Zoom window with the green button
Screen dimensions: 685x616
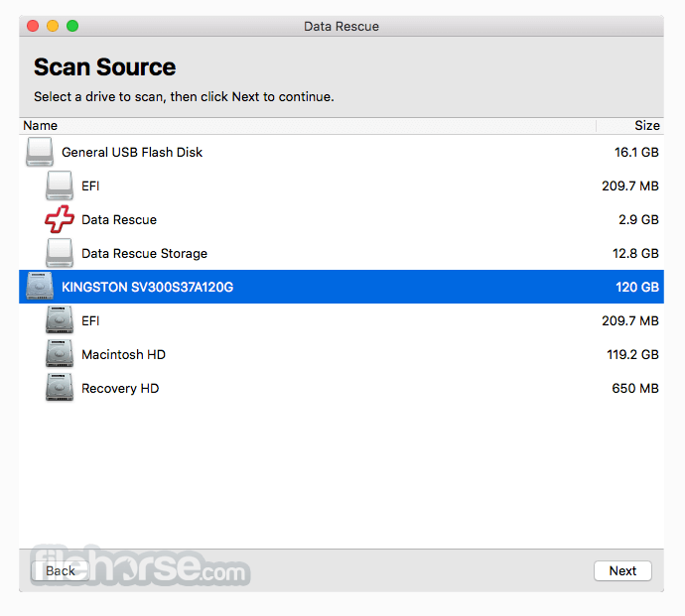click(x=72, y=26)
